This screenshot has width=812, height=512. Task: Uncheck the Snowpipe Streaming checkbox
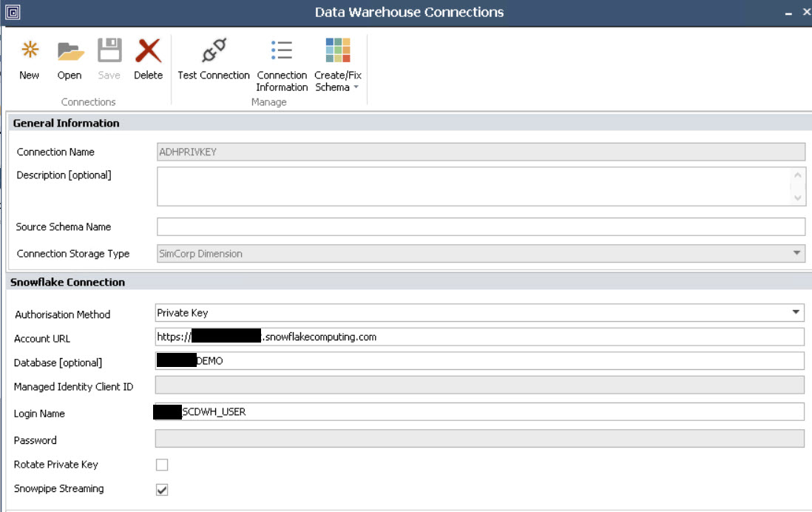(162, 490)
